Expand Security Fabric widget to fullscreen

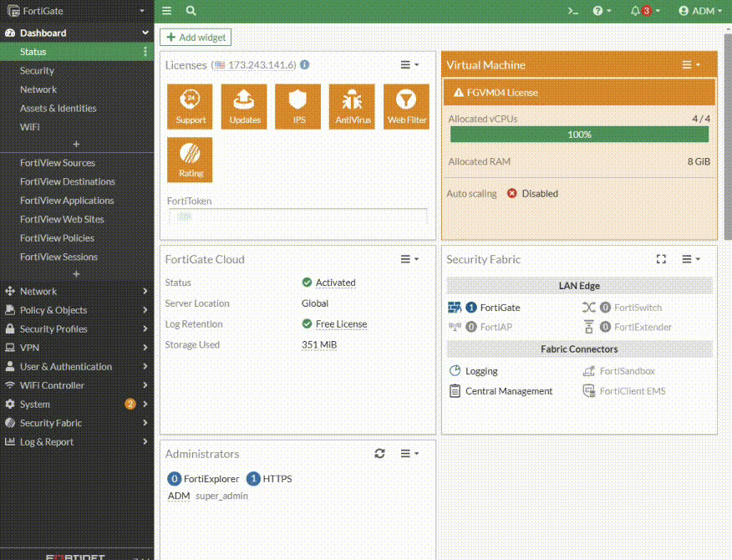pyautogui.click(x=661, y=259)
